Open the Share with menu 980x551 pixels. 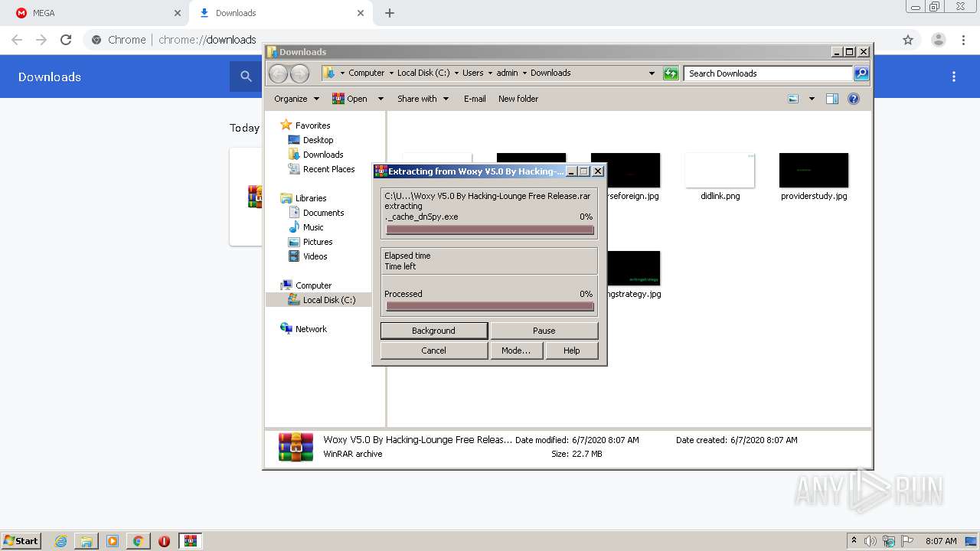point(423,99)
